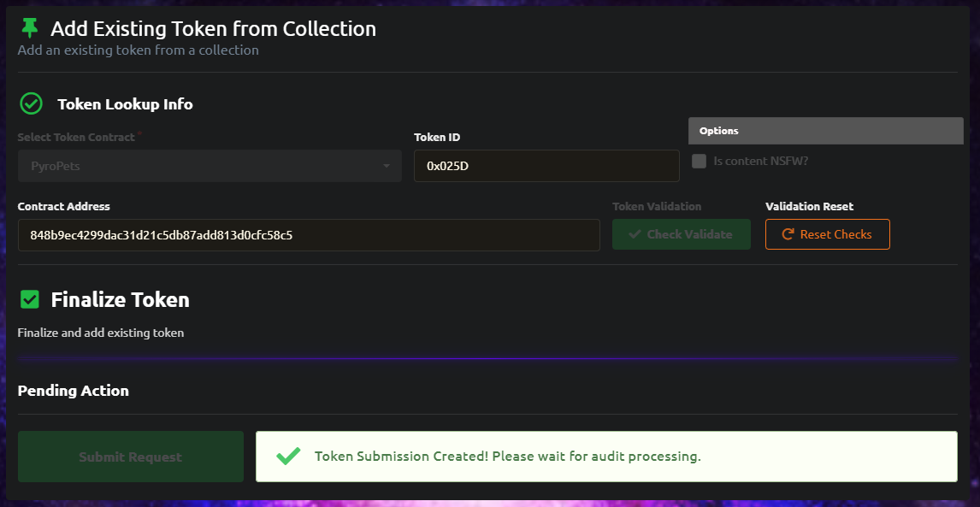Click the Token Lookup Info heading text
The image size is (980, 507).
[x=125, y=104]
